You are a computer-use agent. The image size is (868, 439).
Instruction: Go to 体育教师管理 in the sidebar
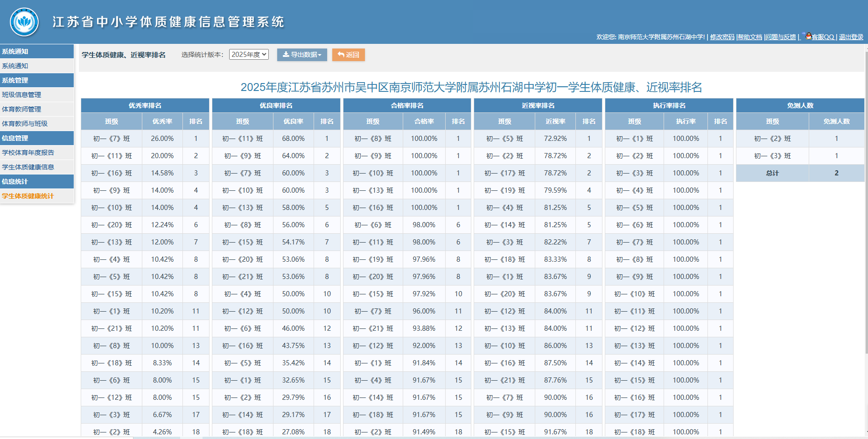click(x=21, y=109)
